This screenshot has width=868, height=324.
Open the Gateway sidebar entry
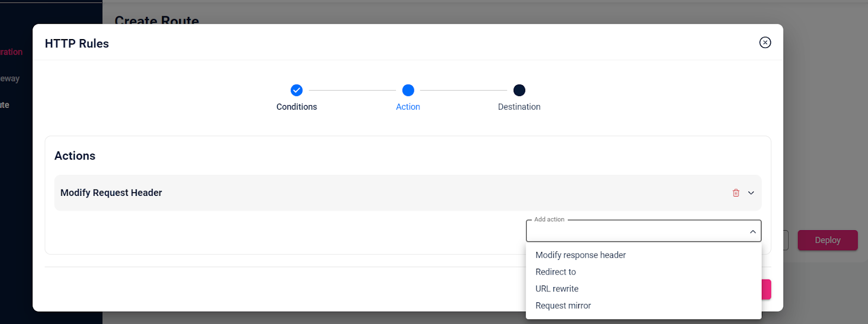(x=11, y=78)
